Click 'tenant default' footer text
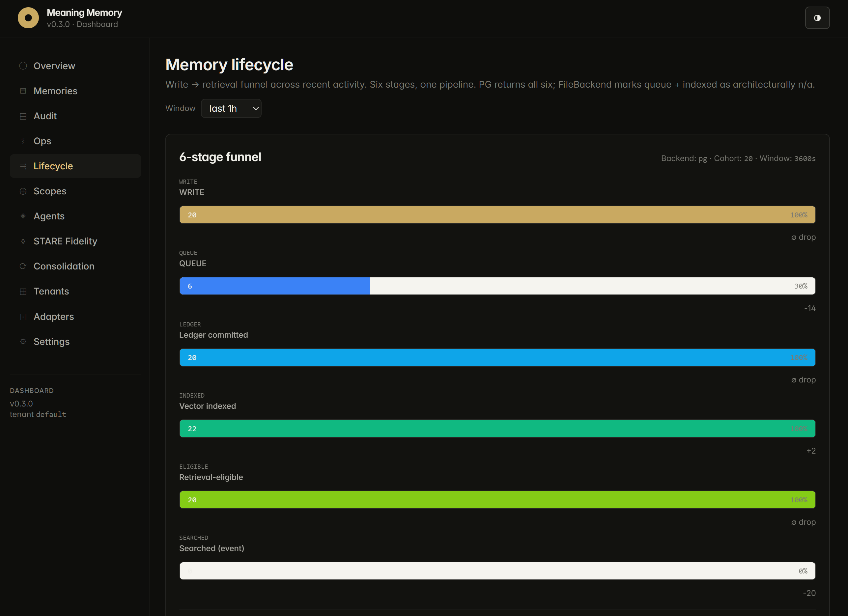The height and width of the screenshot is (616, 848). coord(38,414)
